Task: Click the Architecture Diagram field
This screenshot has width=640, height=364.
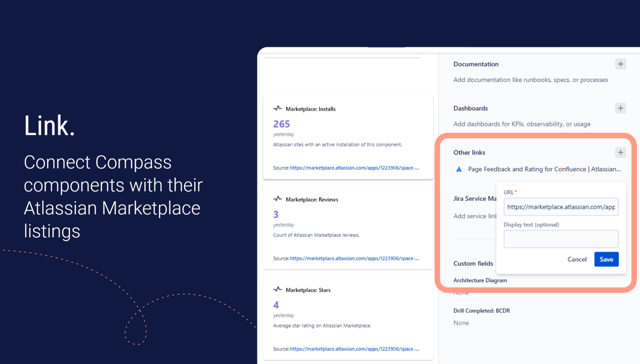Action: (x=480, y=280)
